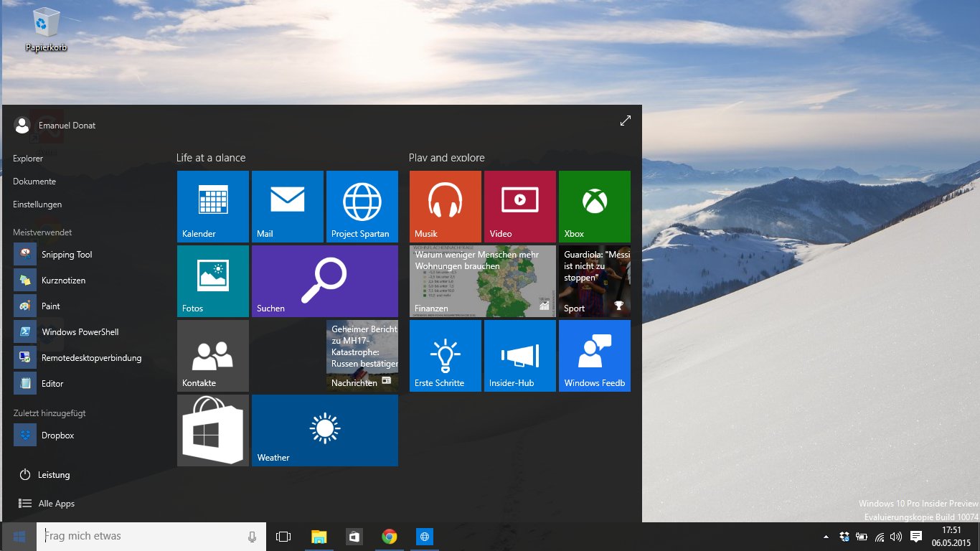Open the Windows Feedback tile
This screenshot has width=980, height=551.
(595, 356)
